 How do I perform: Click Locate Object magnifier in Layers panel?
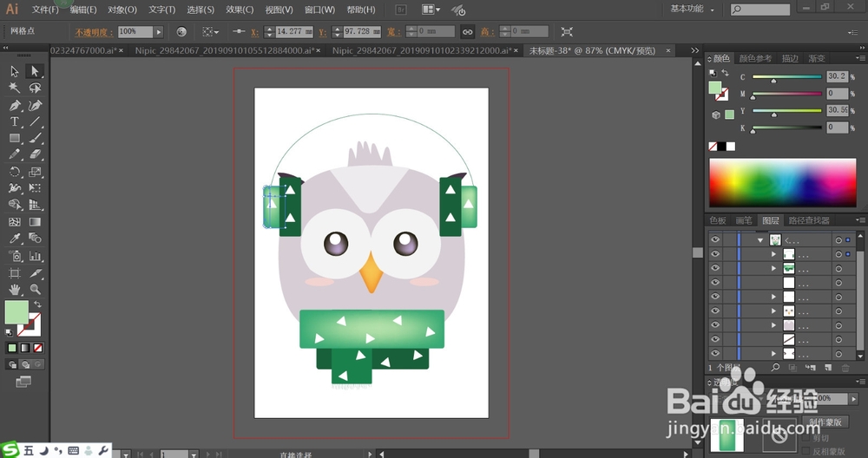coord(775,367)
